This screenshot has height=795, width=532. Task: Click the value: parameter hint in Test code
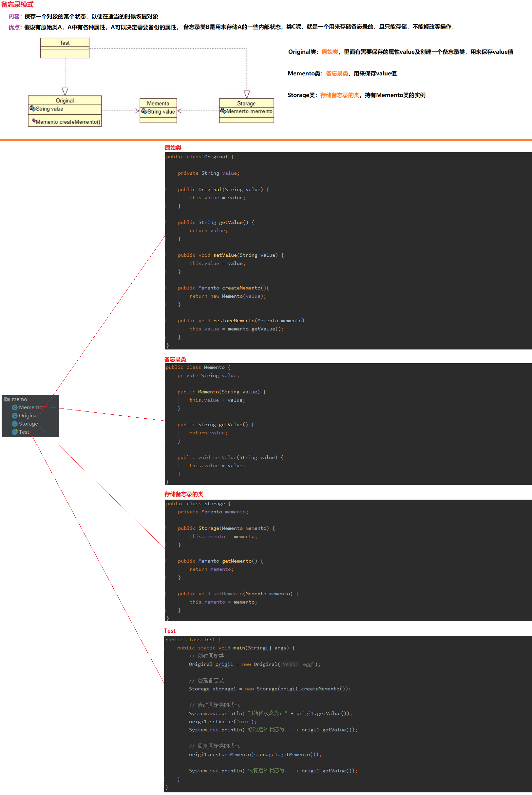(x=289, y=664)
